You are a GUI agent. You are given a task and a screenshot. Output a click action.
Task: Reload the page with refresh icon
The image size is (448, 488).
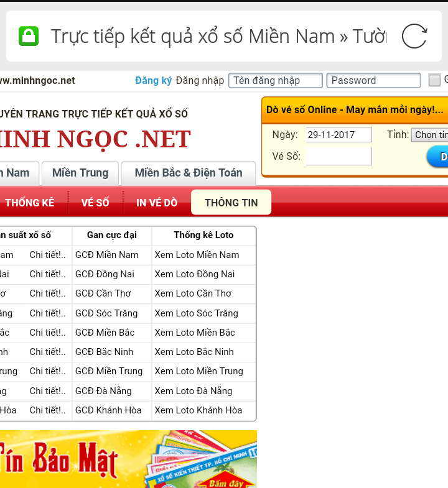(x=414, y=36)
